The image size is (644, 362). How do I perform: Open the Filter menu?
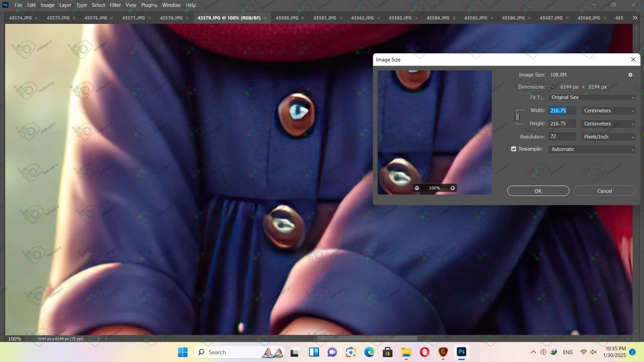(115, 5)
